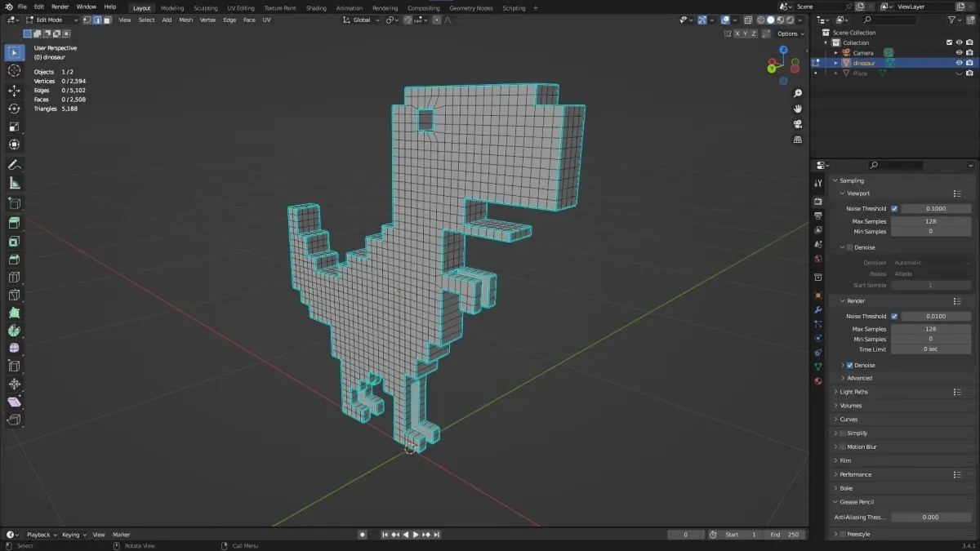Screen dimensions: 980x551
Task: Click the End frame field
Action: coord(785,535)
